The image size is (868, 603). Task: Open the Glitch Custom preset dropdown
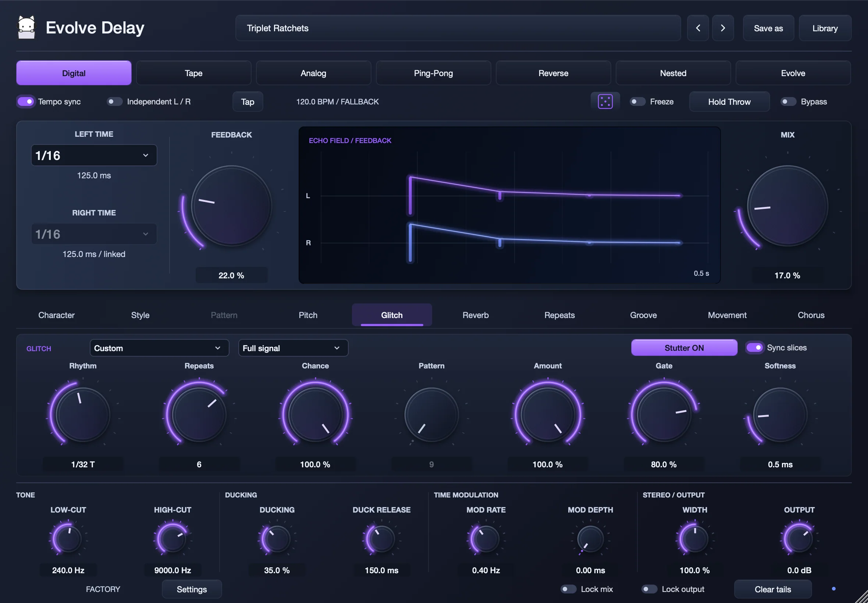(159, 347)
